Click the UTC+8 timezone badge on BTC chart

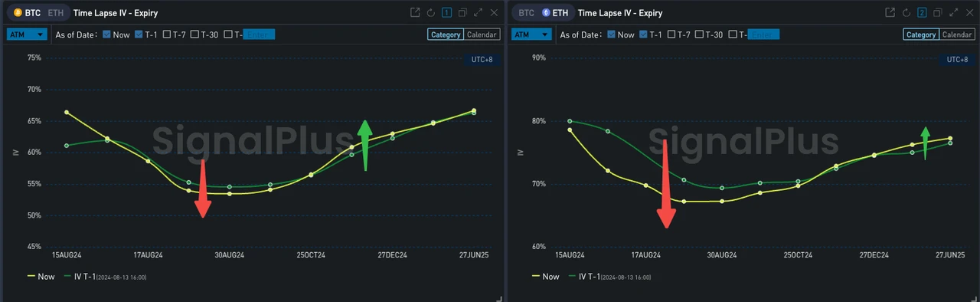coord(482,60)
